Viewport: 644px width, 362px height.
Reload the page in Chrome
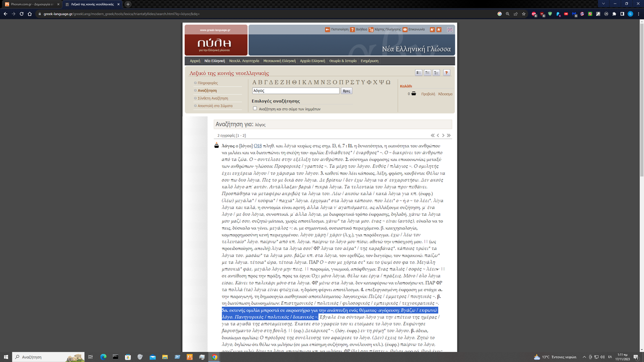(22, 14)
